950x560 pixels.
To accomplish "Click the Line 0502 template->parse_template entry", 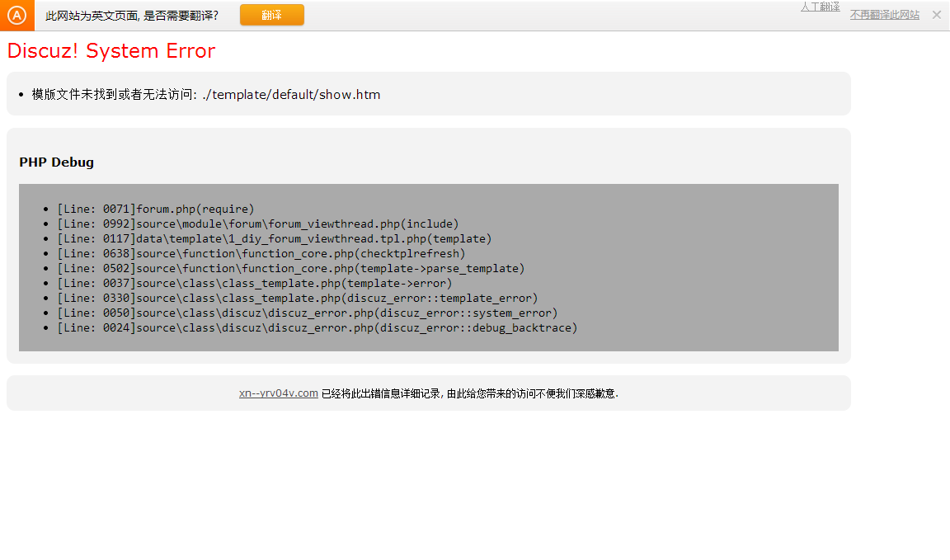I will pos(291,269).
